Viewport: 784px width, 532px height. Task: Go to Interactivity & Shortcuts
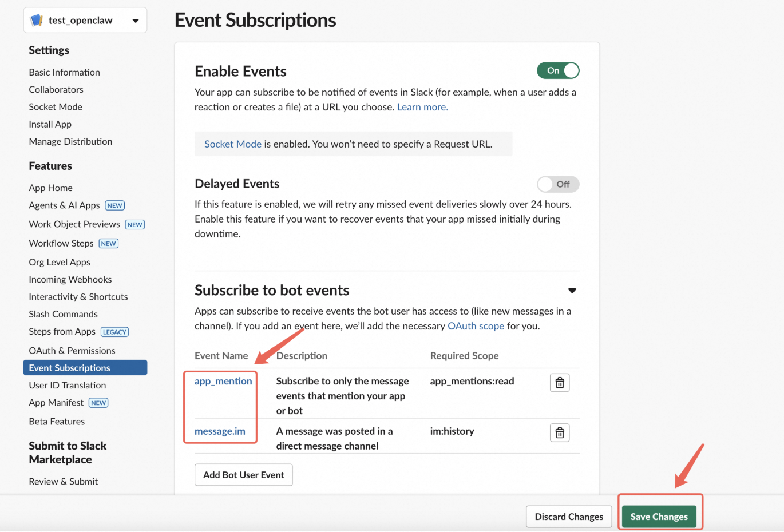(78, 297)
